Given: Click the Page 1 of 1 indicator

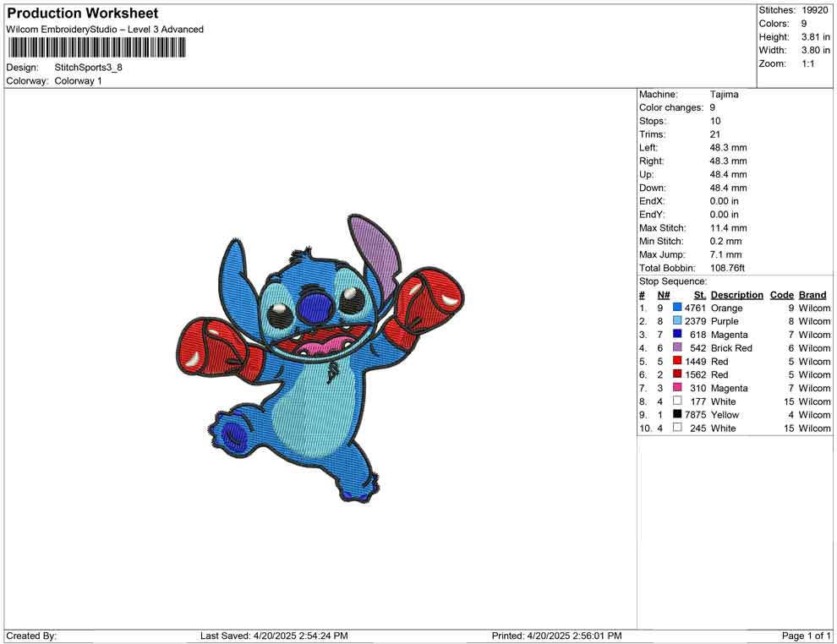Looking at the screenshot, I should pyautogui.click(x=806, y=636).
